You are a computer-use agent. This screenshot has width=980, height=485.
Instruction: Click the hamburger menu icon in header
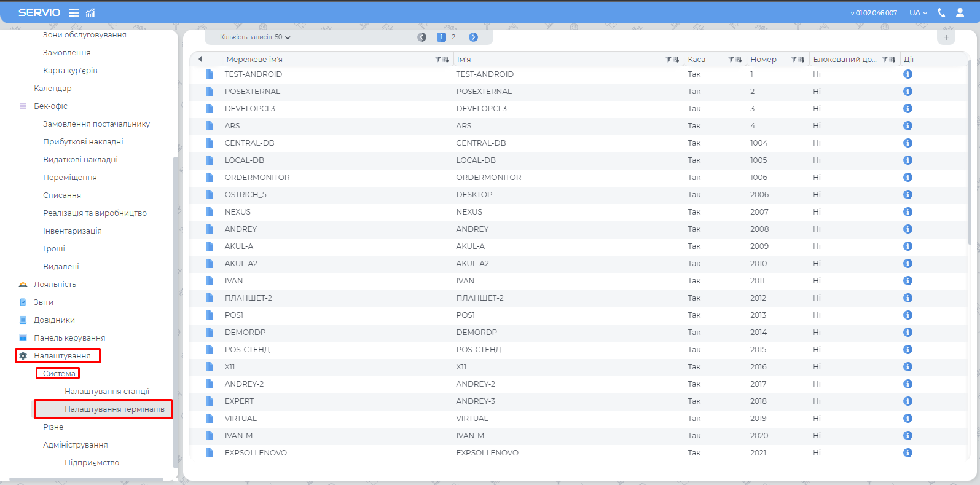click(74, 13)
